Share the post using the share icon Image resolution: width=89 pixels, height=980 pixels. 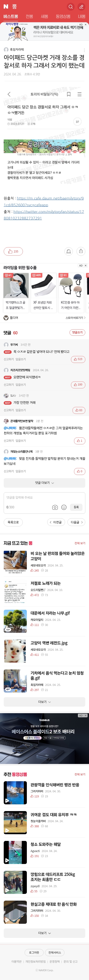click(x=81, y=251)
